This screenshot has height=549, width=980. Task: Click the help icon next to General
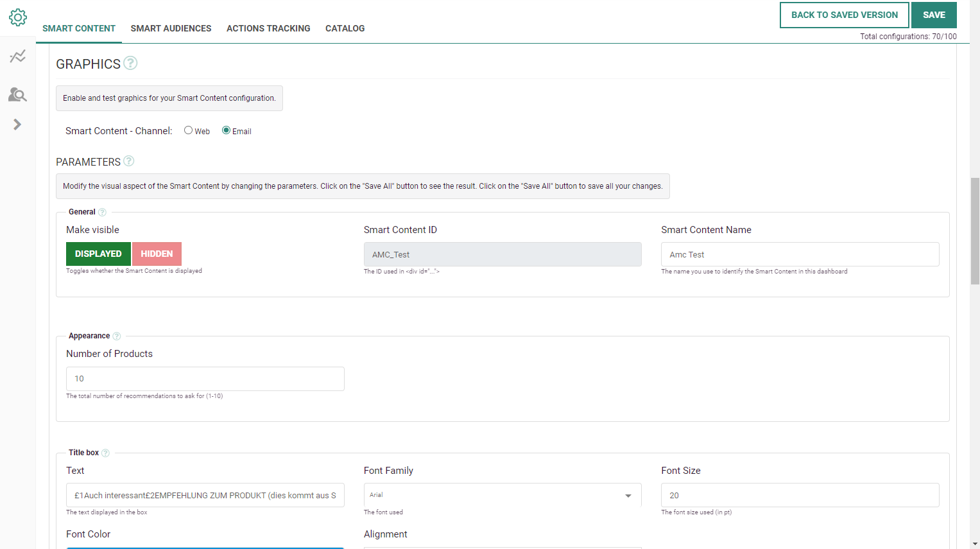point(102,213)
